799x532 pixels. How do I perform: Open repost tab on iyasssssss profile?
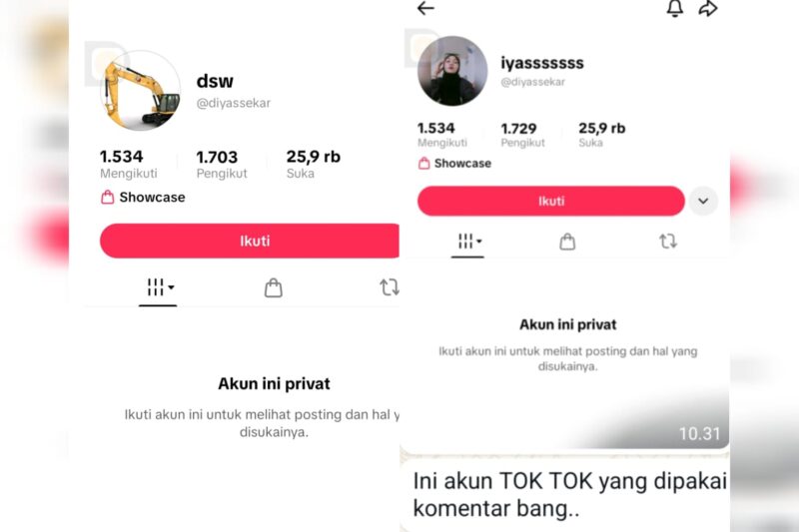(668, 241)
